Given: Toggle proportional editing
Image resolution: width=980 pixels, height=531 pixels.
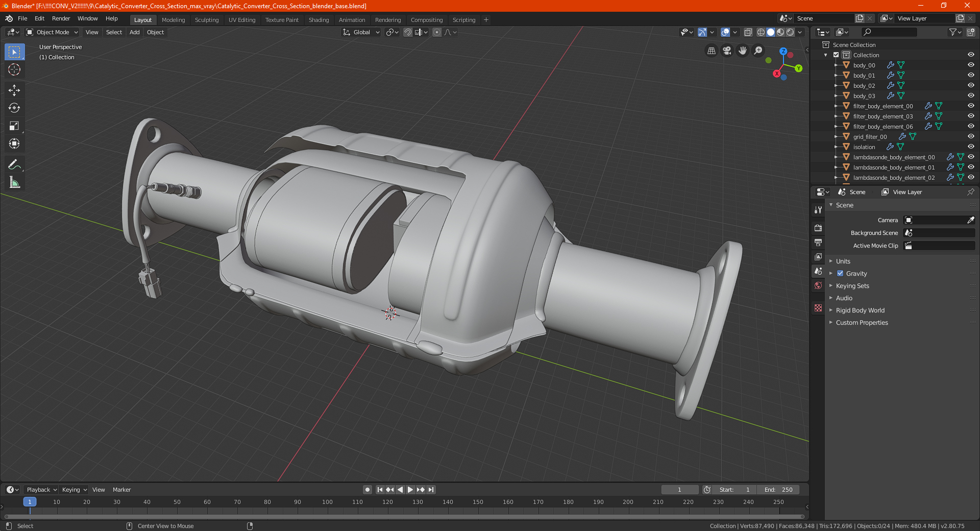Looking at the screenshot, I should click(437, 32).
